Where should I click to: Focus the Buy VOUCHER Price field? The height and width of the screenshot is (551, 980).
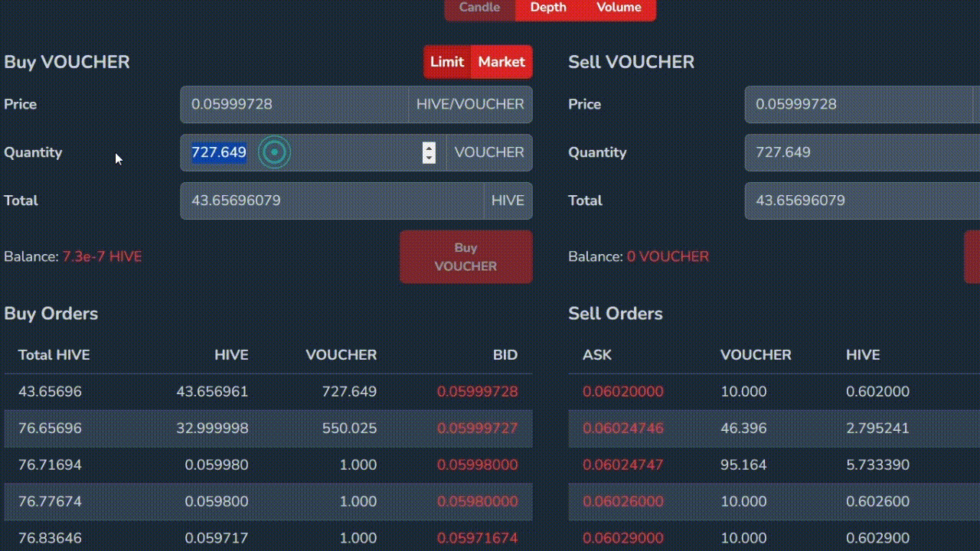295,104
